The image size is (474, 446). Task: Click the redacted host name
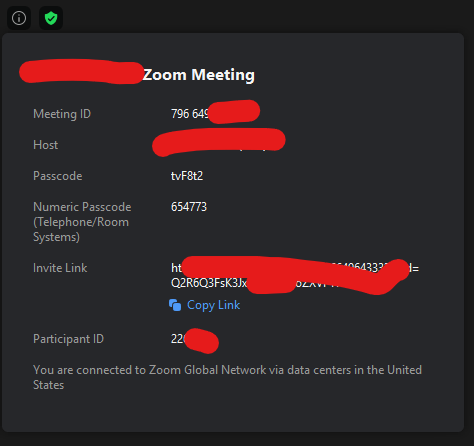[219, 142]
